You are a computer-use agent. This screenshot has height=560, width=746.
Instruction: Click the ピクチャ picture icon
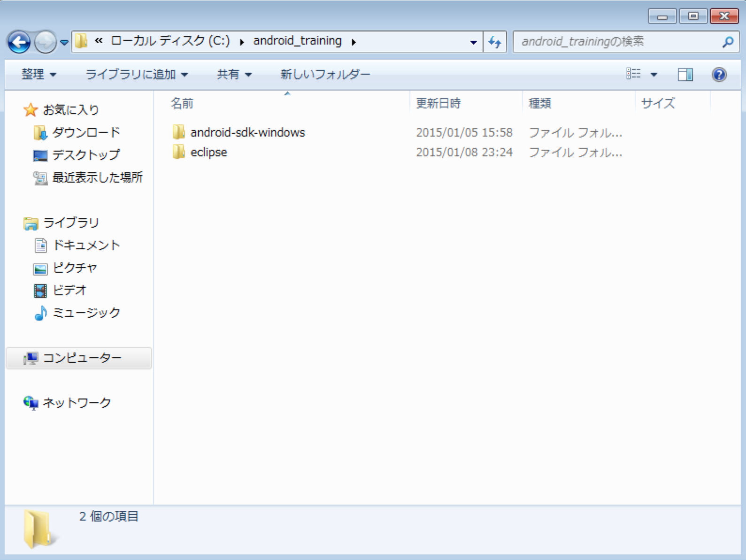click(40, 269)
